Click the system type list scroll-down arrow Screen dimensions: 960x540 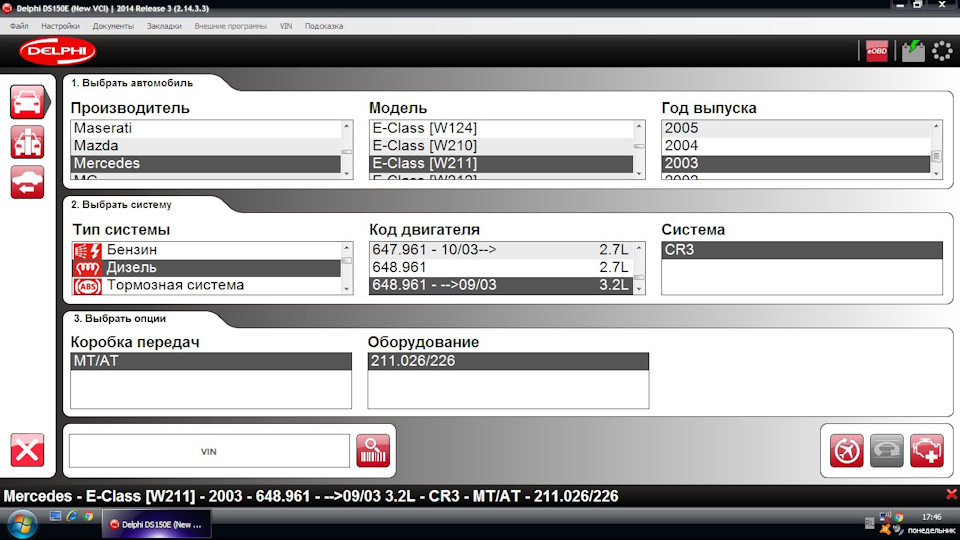(x=347, y=289)
